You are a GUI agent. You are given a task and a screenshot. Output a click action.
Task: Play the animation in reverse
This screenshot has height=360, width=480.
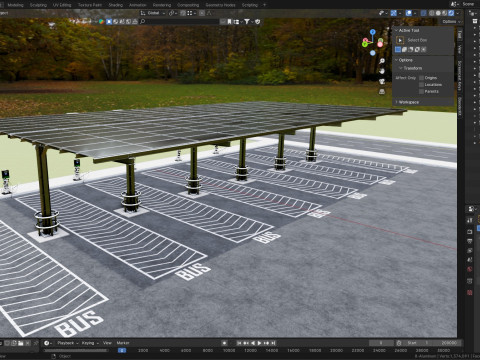tap(253, 343)
